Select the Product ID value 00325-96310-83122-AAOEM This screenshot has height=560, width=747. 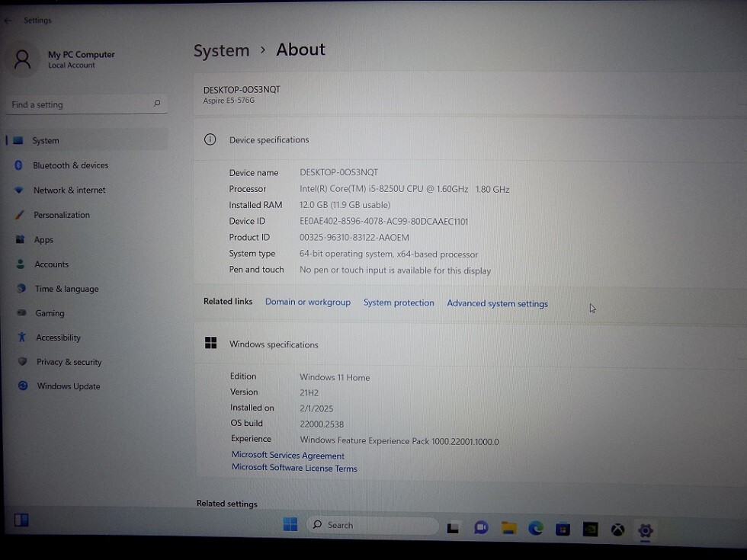tap(354, 237)
